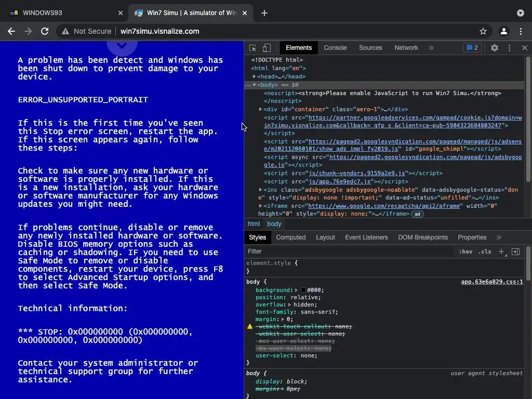This screenshot has height=399, width=532.
Task: Open the Chrome profile icon
Action: pos(504,31)
